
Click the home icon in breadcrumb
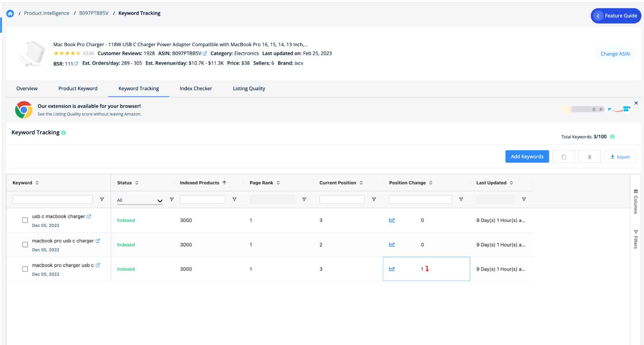click(x=10, y=14)
